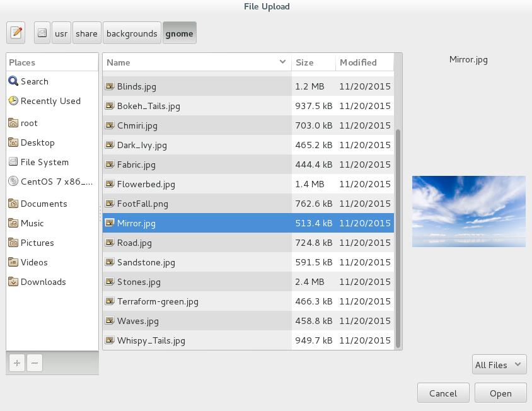Image resolution: width=532 pixels, height=411 pixels.
Task: Click the Downloads folder icon
Action: point(13,282)
